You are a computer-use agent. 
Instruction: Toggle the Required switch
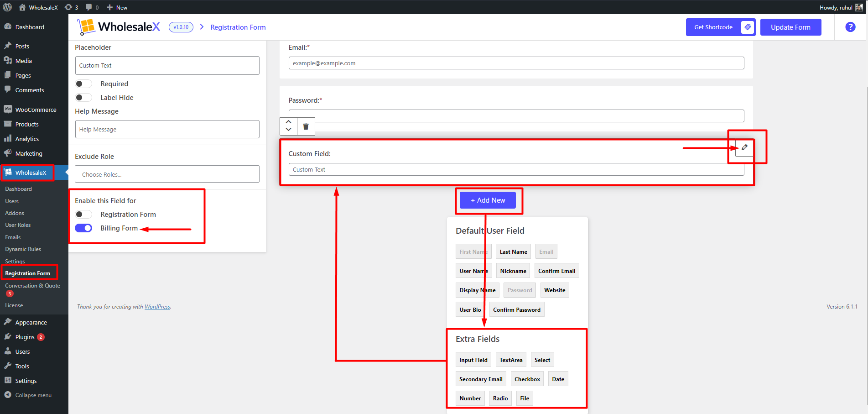click(83, 84)
